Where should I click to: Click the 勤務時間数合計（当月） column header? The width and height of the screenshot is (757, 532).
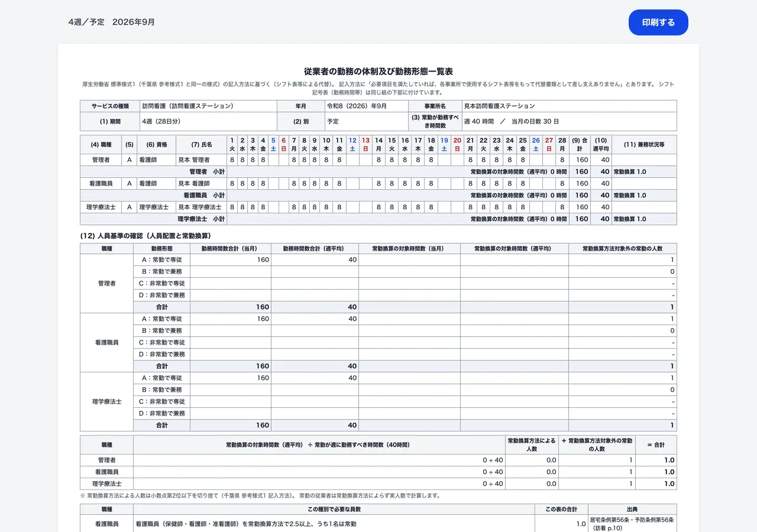tap(231, 249)
